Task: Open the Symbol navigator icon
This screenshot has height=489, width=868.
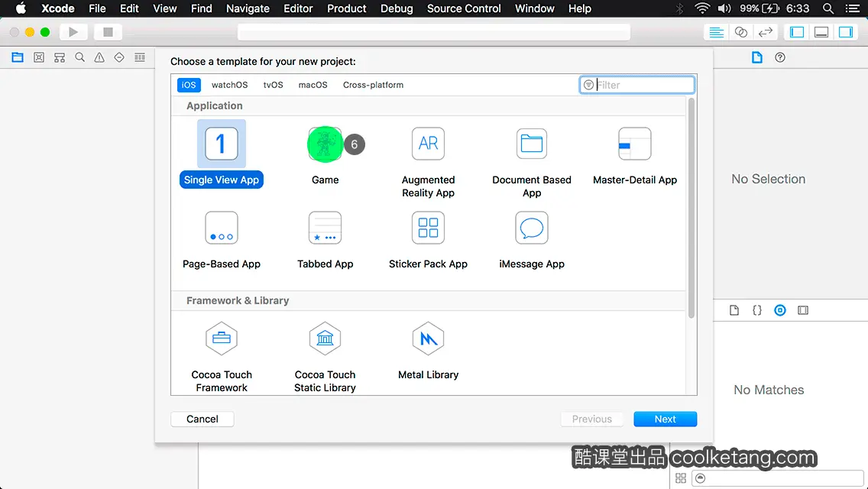Action: point(60,57)
